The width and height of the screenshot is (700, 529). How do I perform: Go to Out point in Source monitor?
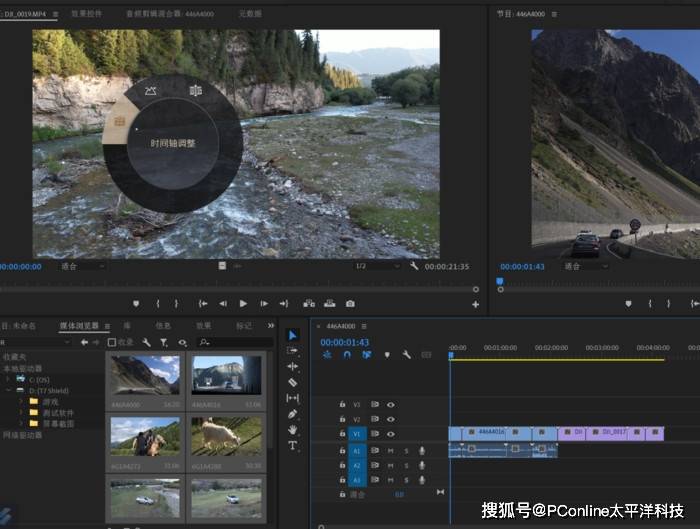click(x=284, y=304)
